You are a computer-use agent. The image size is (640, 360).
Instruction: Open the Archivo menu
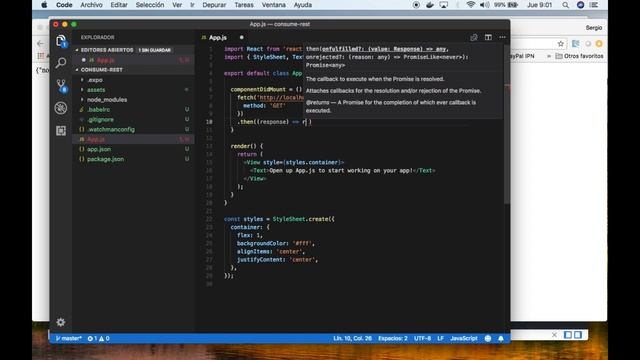91,5
